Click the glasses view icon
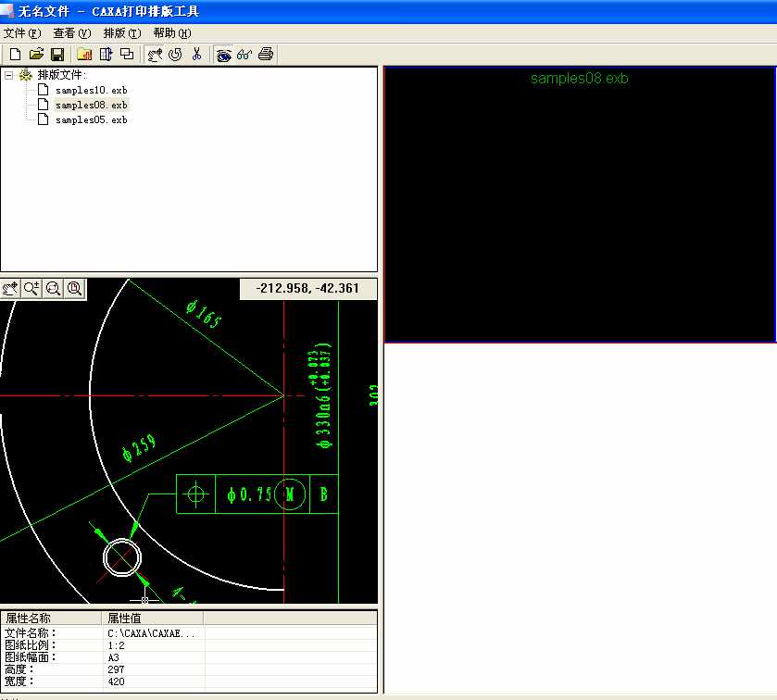777x700 pixels. click(244, 54)
